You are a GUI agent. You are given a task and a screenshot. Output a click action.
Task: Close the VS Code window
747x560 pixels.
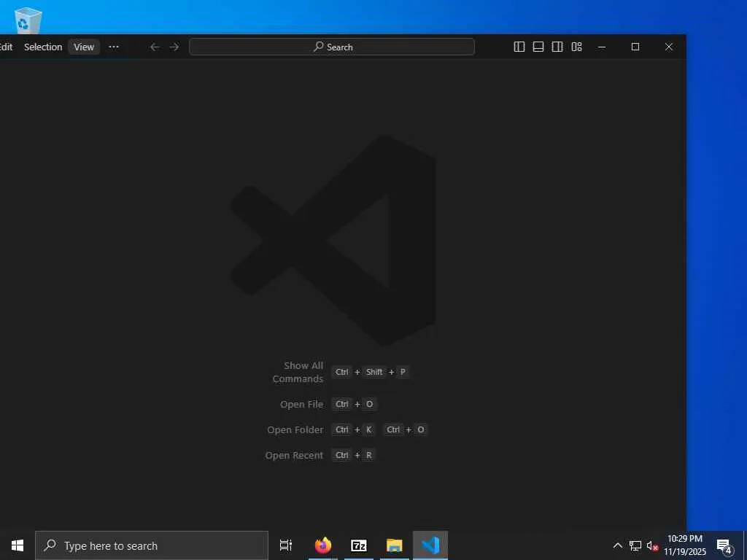click(668, 47)
